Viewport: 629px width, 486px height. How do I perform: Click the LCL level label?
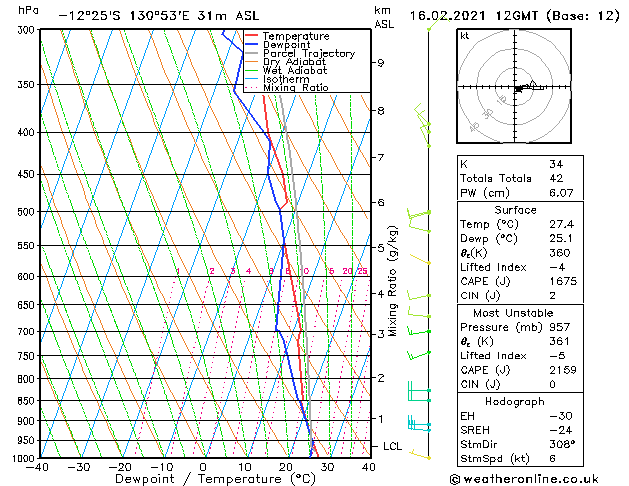(392, 446)
